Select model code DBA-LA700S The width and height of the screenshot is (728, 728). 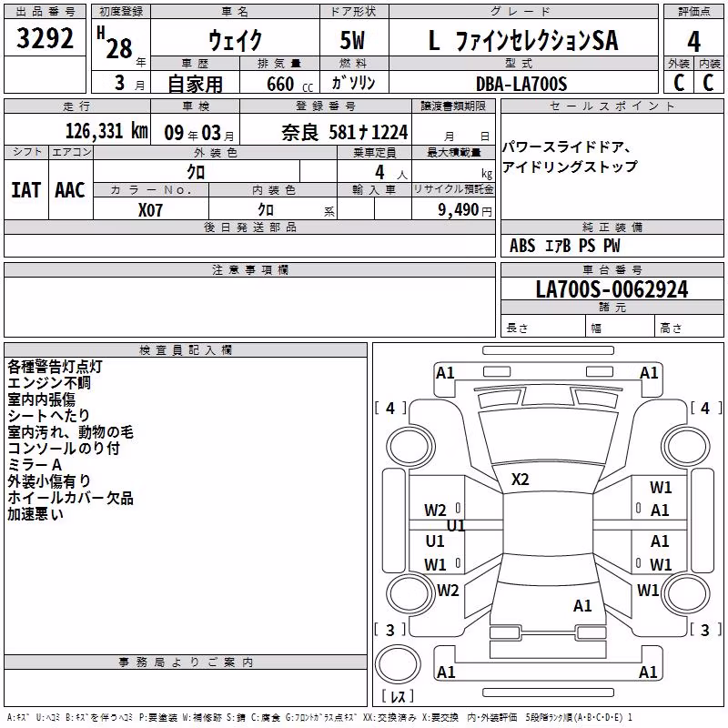(521, 84)
